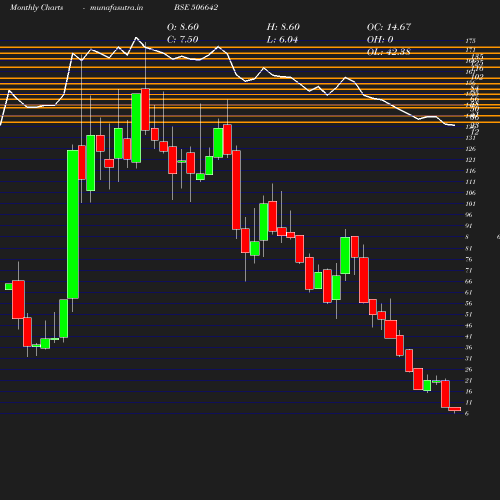Click the price axis label '71'

pos(469,270)
